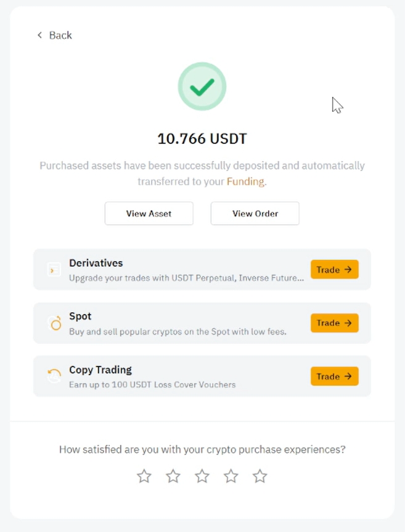Rate experience with the second star
405x532 pixels.
[173, 476]
